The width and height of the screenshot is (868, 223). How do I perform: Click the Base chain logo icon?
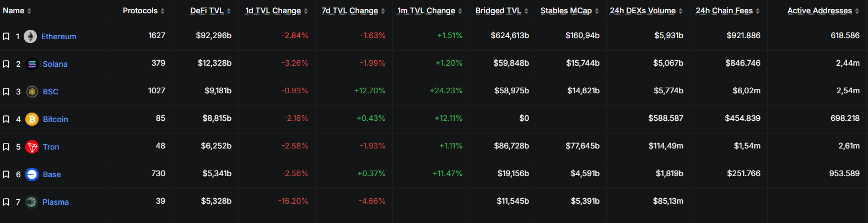tap(32, 174)
